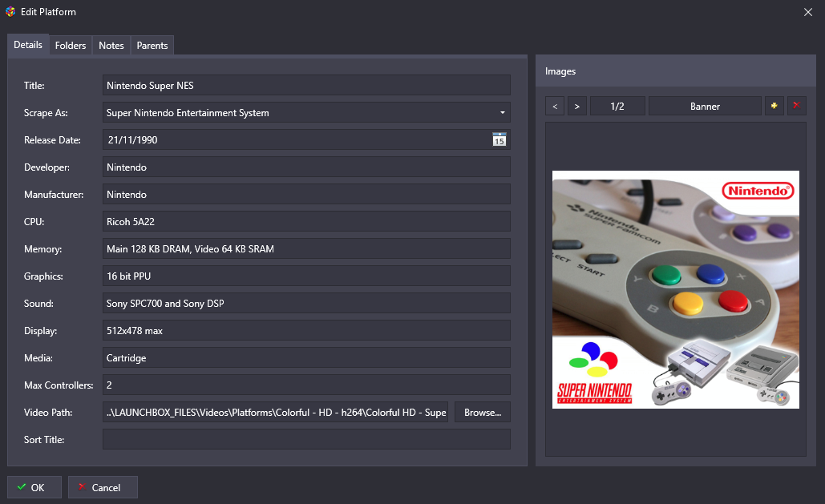This screenshot has width=825, height=504.
Task: Edit the Memory field
Action: [306, 249]
